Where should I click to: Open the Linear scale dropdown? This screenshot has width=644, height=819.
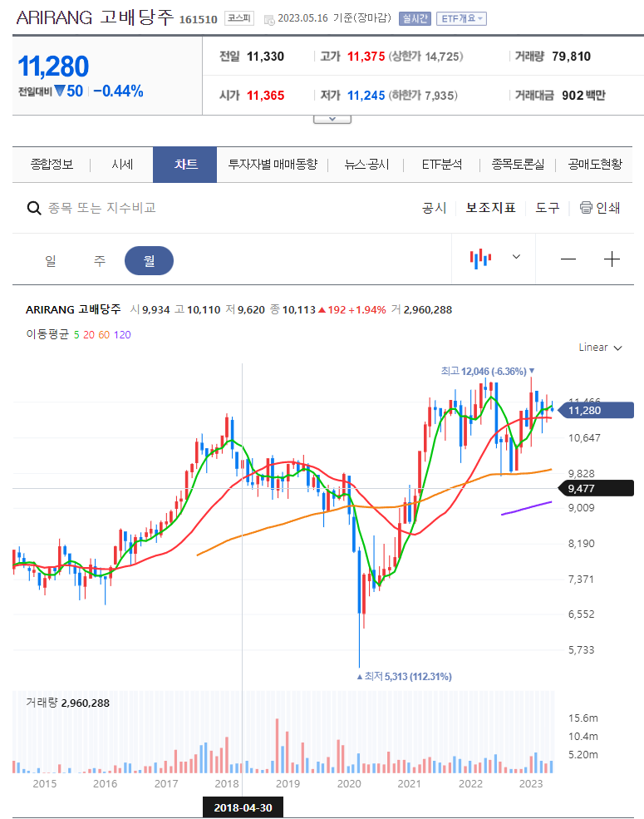click(x=600, y=348)
